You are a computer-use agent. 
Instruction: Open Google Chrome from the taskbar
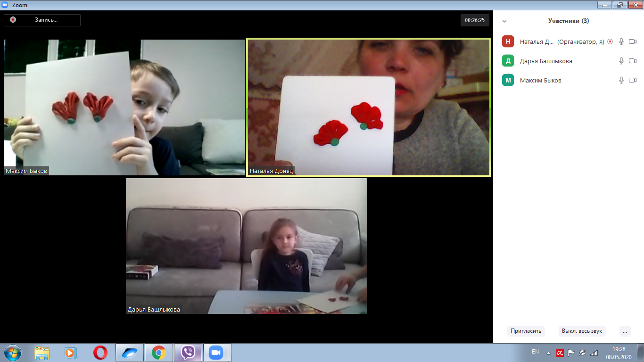(159, 353)
